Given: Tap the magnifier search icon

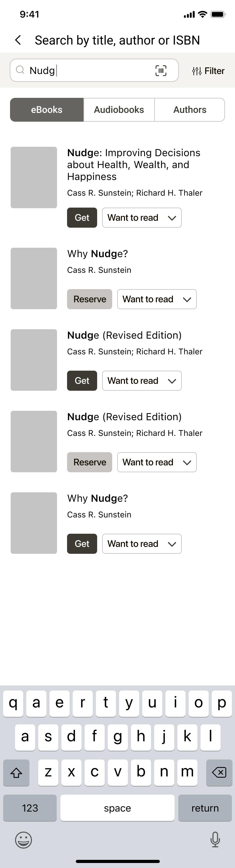Looking at the screenshot, I should [21, 70].
